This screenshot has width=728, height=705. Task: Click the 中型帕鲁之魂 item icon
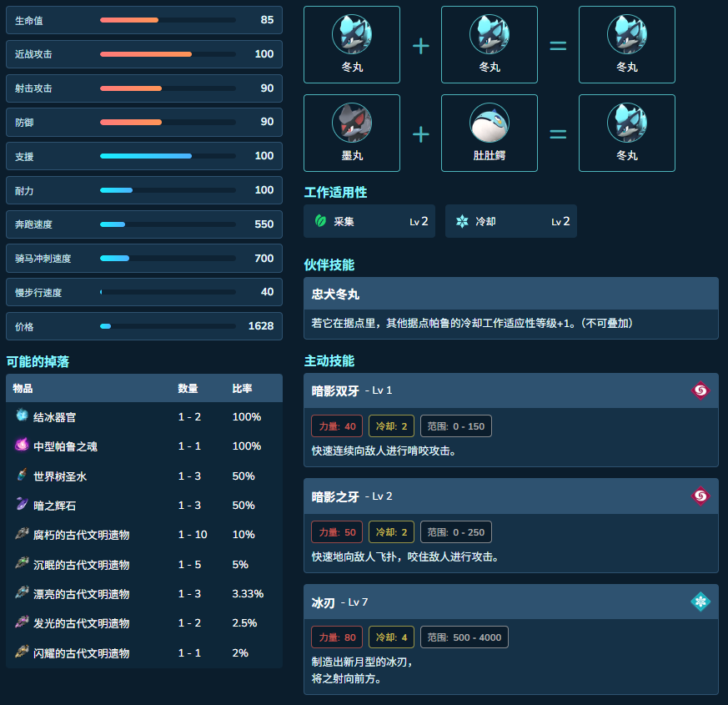pos(22,445)
